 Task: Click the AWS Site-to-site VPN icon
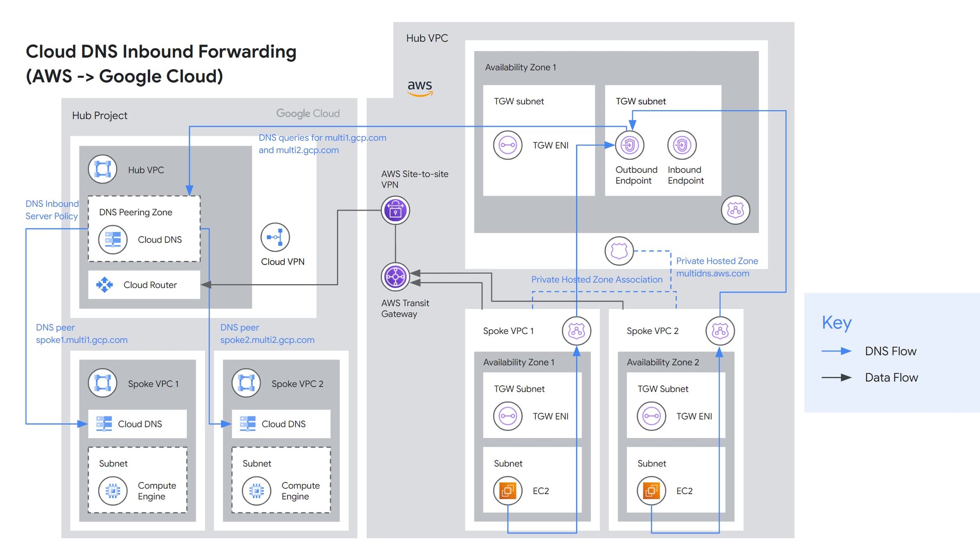(x=395, y=210)
